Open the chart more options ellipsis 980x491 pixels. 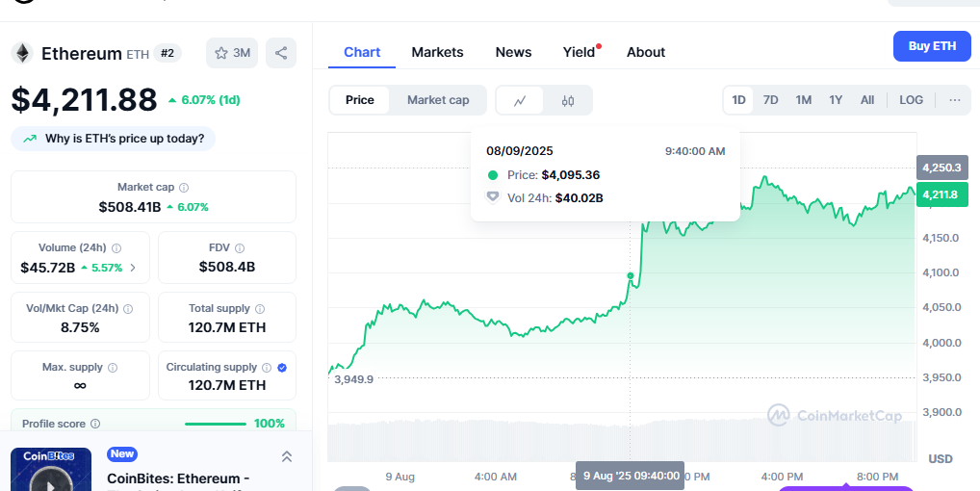tap(954, 100)
